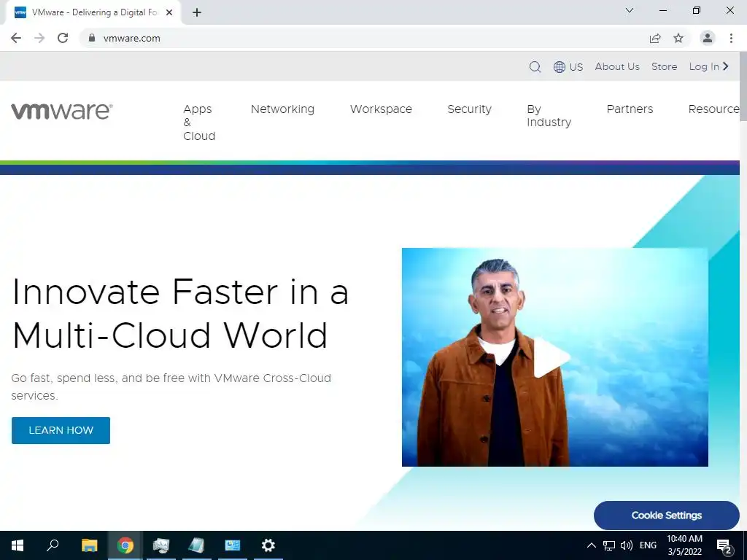Screen dimensions: 747x560
Task: Reload the vmware.com page
Action: [63, 38]
